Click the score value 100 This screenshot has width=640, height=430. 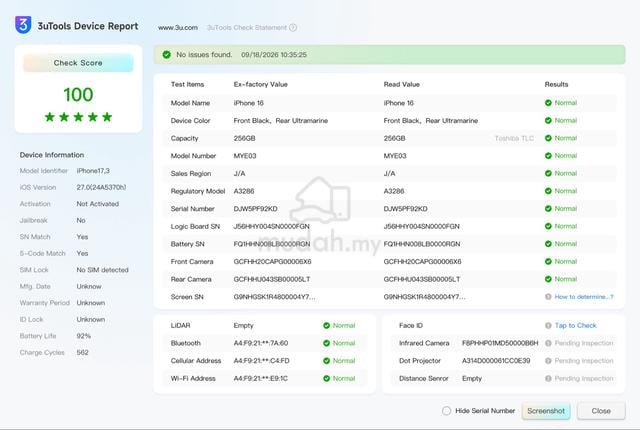[78, 95]
